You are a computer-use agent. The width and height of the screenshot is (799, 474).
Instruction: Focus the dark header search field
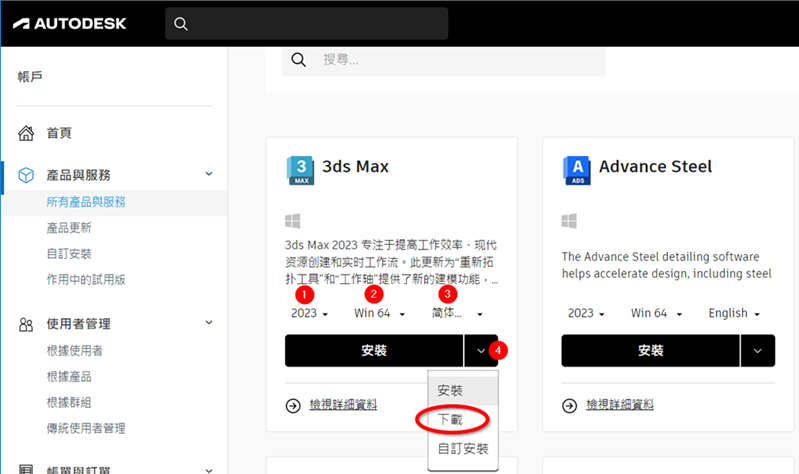[306, 23]
